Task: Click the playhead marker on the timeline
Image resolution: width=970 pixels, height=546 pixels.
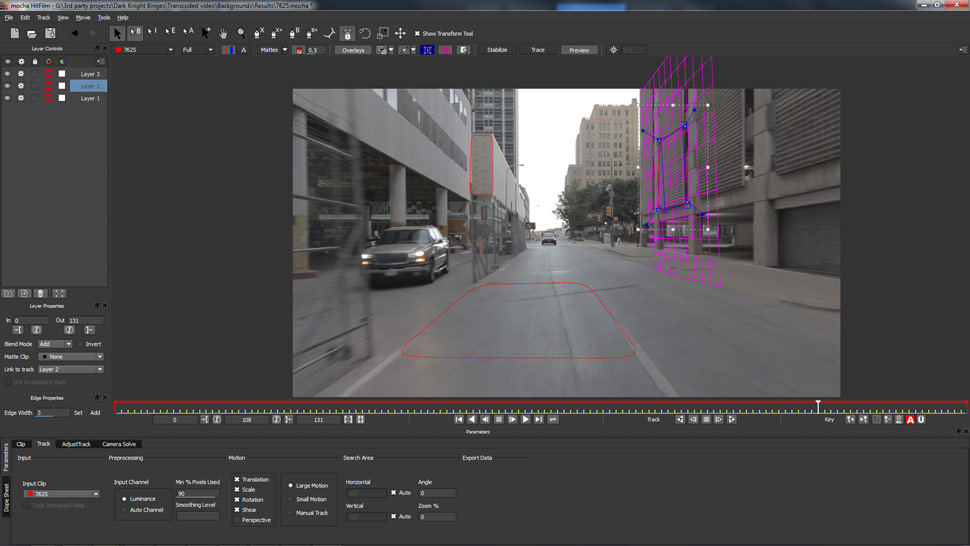Action: pos(817,405)
